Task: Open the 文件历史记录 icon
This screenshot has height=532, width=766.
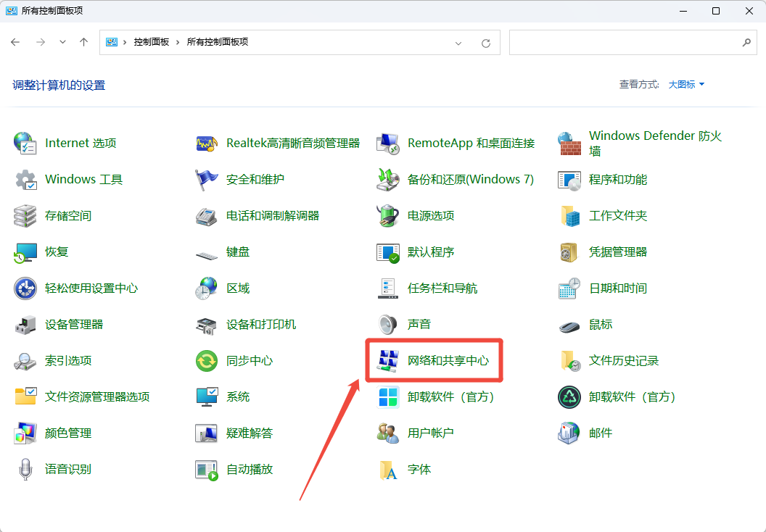Action: tap(569, 361)
